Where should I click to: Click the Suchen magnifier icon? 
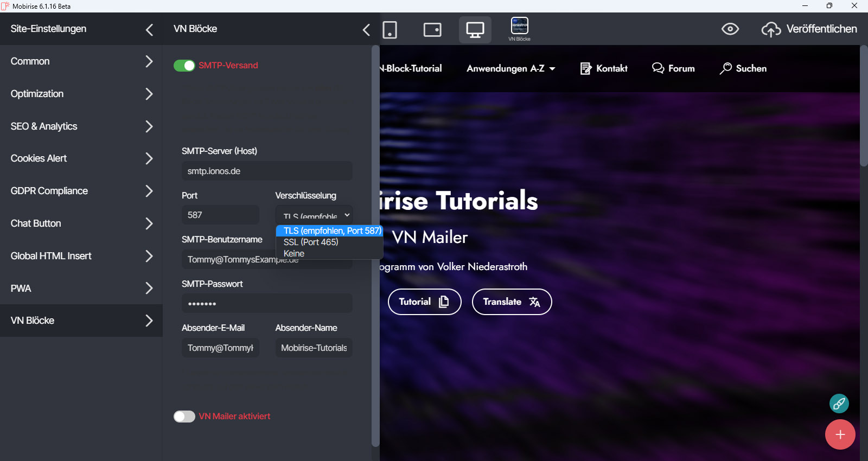725,68
